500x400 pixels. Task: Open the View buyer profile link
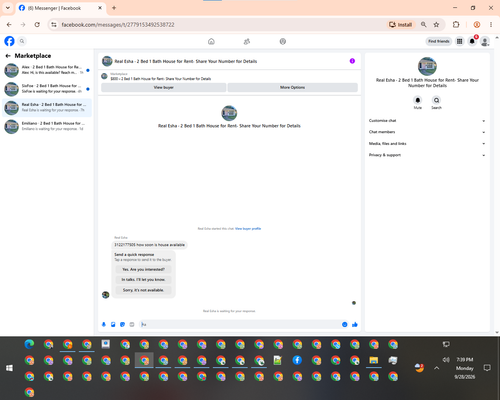(248, 229)
